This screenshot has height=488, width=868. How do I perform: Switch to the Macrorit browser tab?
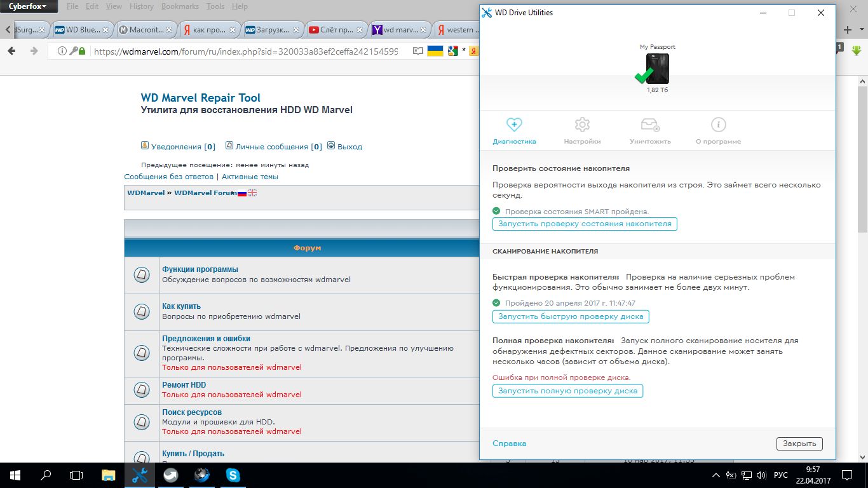146,30
